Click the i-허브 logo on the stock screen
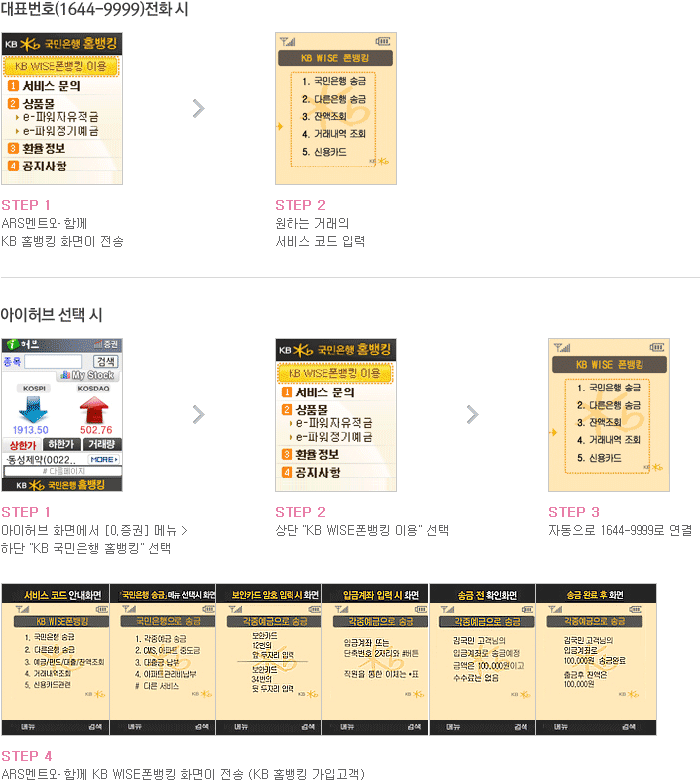The width and height of the screenshot is (700, 780). click(23, 344)
